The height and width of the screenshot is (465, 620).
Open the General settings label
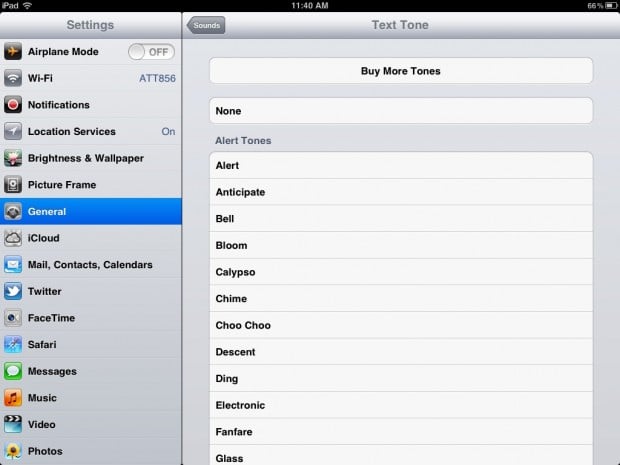[x=47, y=212]
